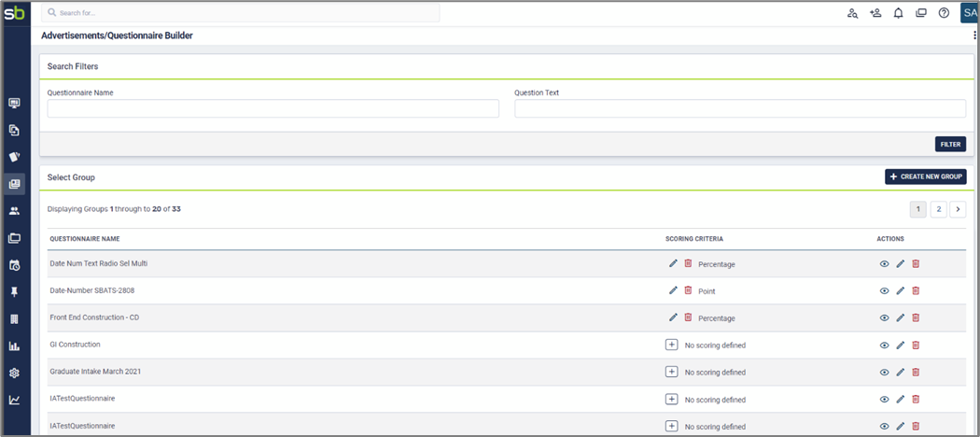Click the stacked windows icon in header
Image resolution: width=980 pixels, height=437 pixels.
coord(920,13)
